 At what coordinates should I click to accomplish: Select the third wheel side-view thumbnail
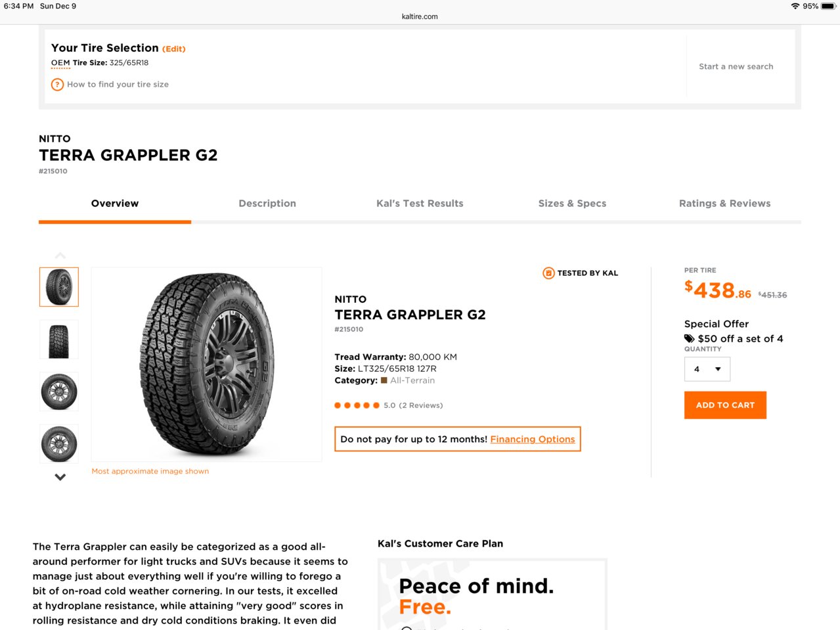[x=59, y=392]
